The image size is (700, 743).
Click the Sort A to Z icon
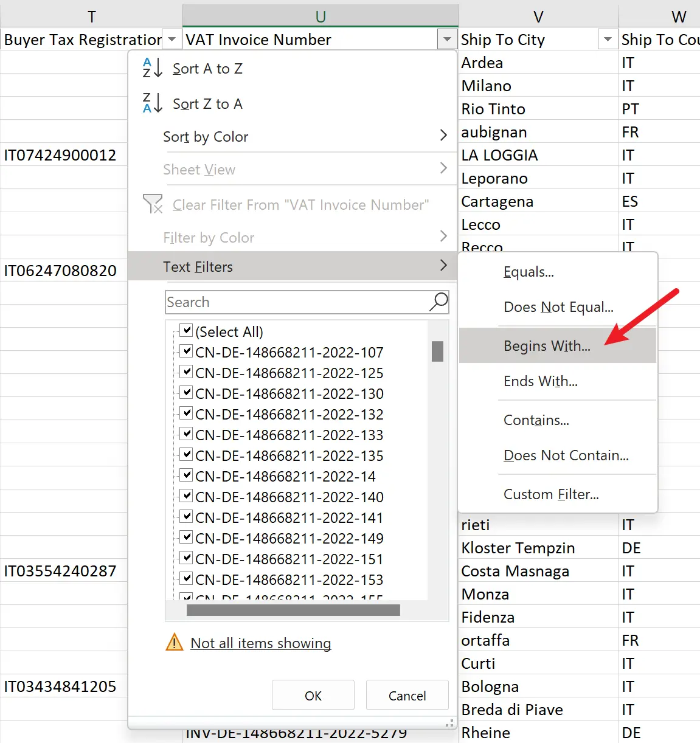click(152, 68)
